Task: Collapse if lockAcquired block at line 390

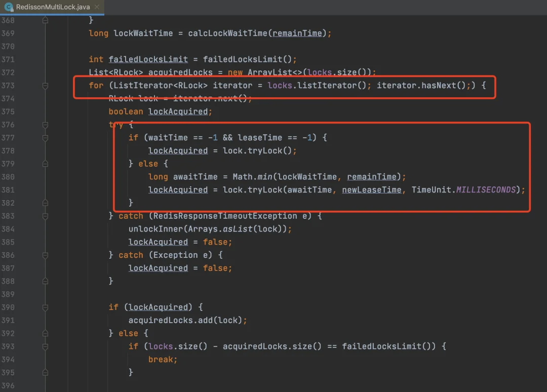Action: pyautogui.click(x=46, y=307)
